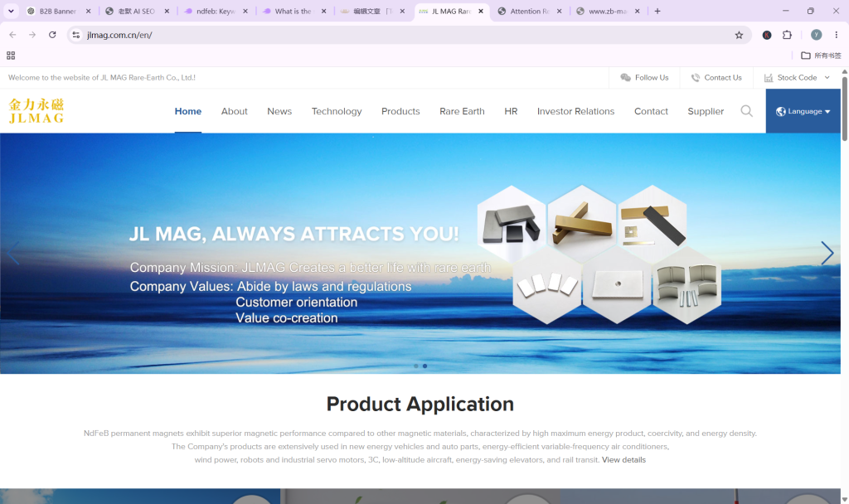The height and width of the screenshot is (504, 849).
Task: Click Contact Us in top bar
Action: point(716,77)
